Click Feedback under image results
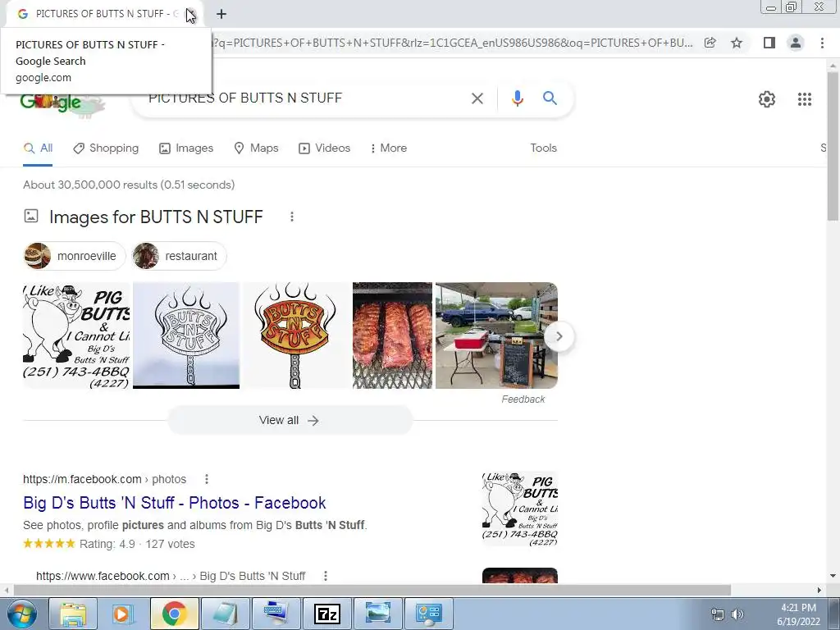The height and width of the screenshot is (630, 840). (523, 399)
